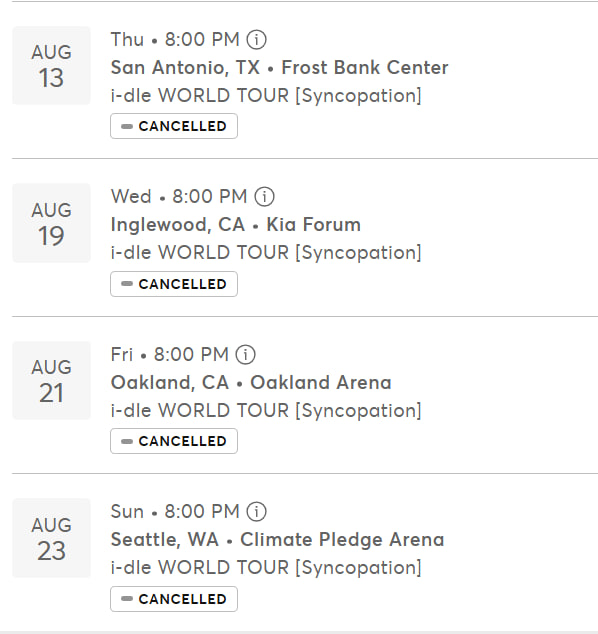
Task: Click CANCELLED badge for Oakland Arena show
Action: [174, 441]
